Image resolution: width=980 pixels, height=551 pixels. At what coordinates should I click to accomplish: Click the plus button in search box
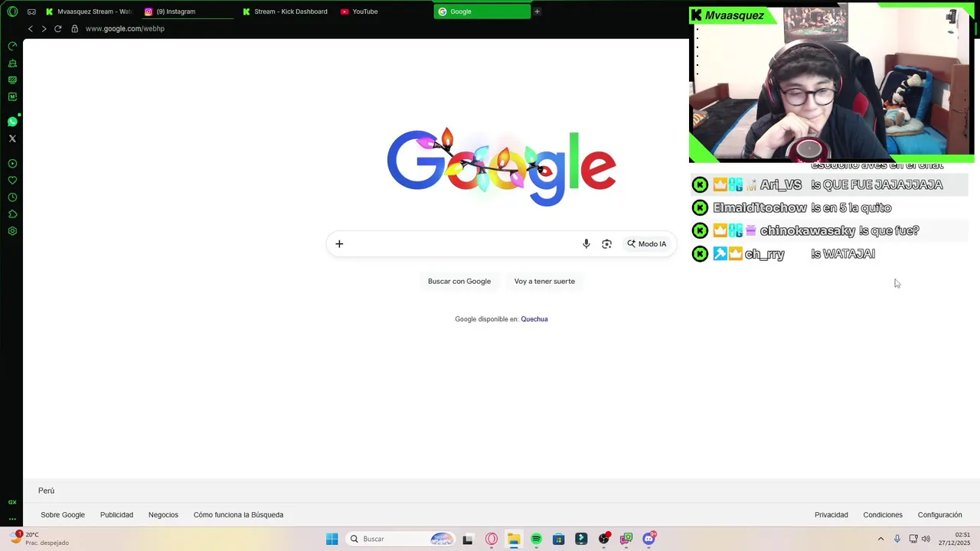(x=339, y=244)
